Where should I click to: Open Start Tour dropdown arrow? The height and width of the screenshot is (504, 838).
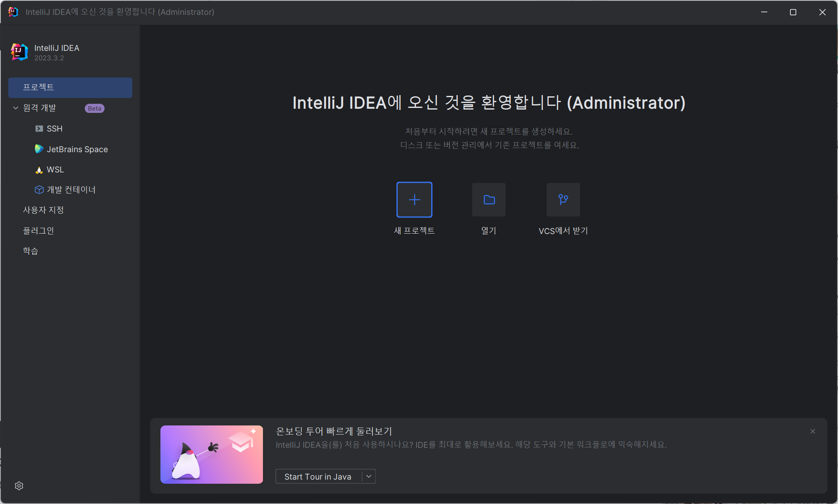(x=369, y=476)
